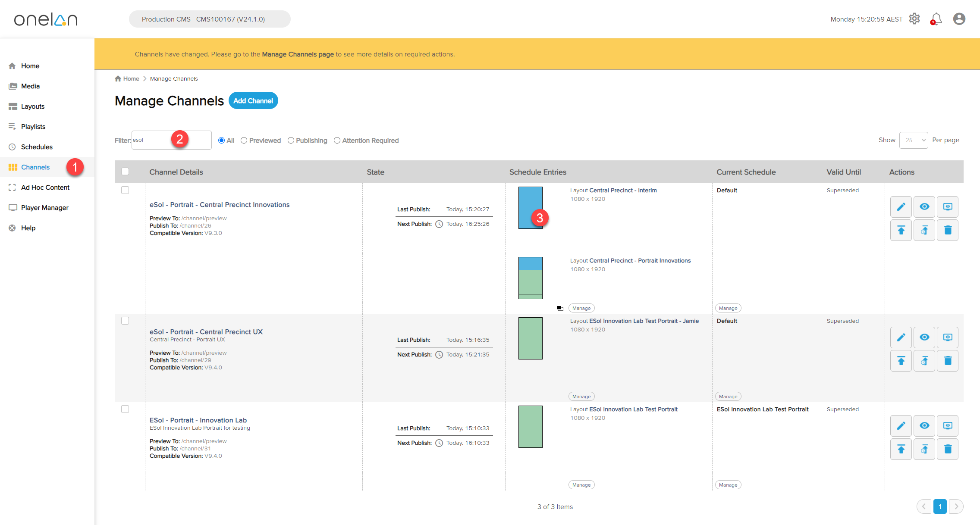
Task: Select the Publishing filter radio button
Action: coord(291,141)
